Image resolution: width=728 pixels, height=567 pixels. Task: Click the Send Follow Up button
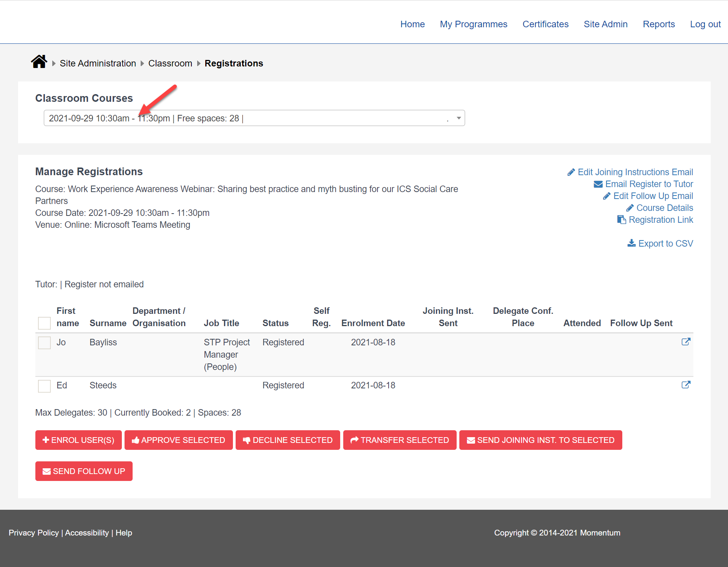pyautogui.click(x=84, y=471)
